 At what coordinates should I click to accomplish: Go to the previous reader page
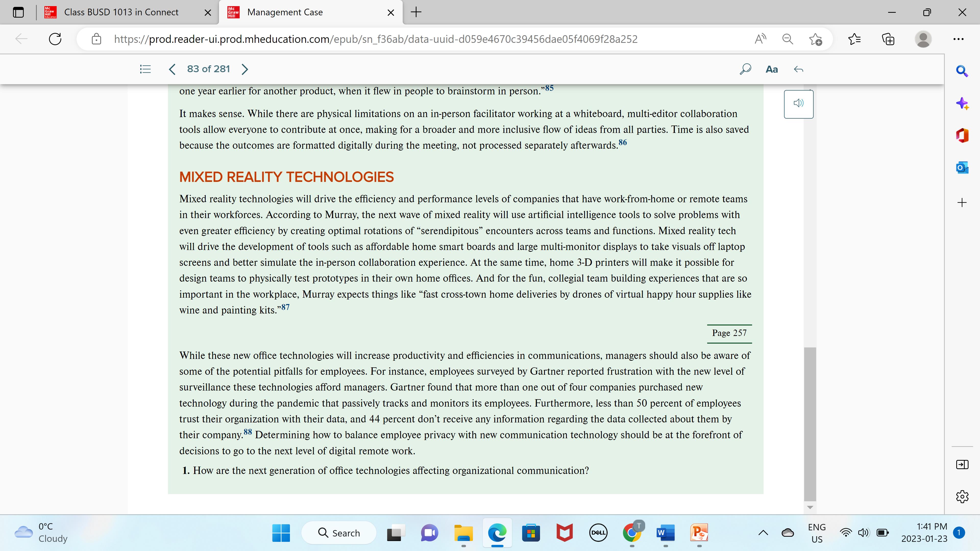pos(172,69)
